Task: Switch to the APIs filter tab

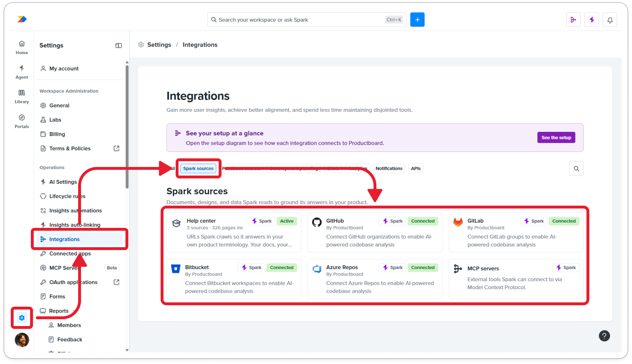Action: [x=416, y=168]
